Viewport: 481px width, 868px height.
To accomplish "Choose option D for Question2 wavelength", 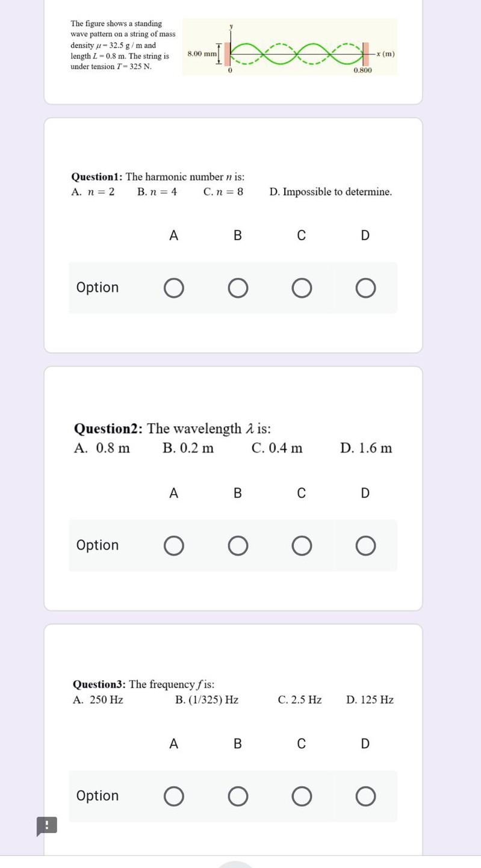I will [365, 546].
